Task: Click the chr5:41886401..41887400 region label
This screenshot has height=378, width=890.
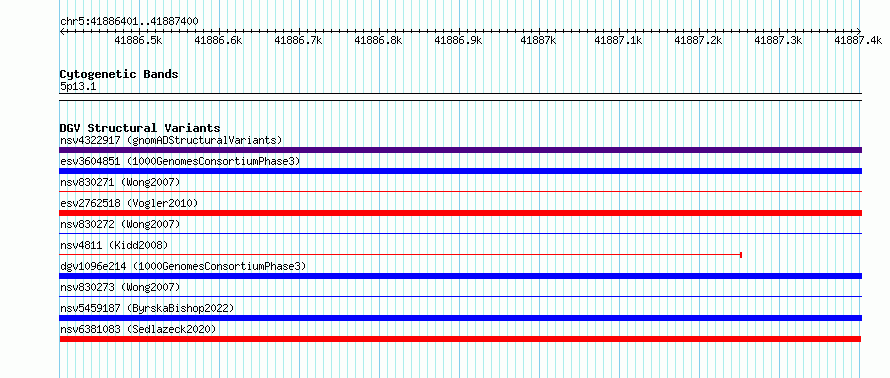Action: point(129,22)
